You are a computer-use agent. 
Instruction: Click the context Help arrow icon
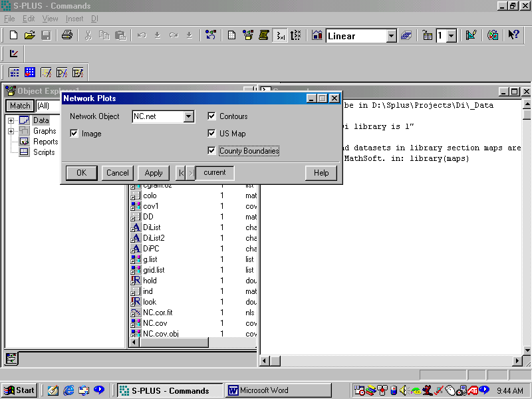tap(513, 35)
